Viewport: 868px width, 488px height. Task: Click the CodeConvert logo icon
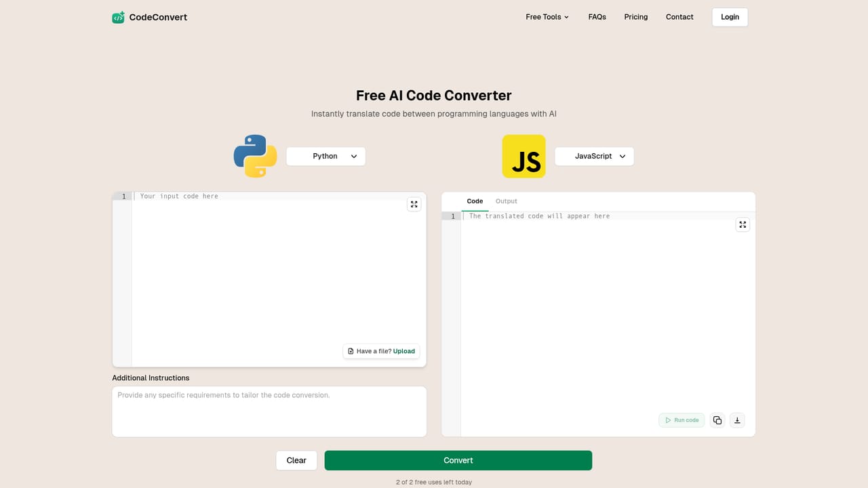click(x=119, y=17)
